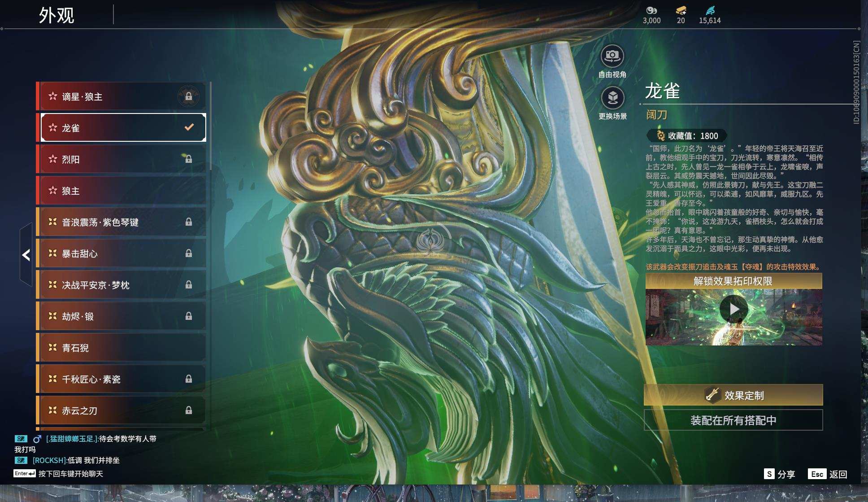868x502 pixels.
Task: Click the skin list scrollbar
Action: [210, 126]
